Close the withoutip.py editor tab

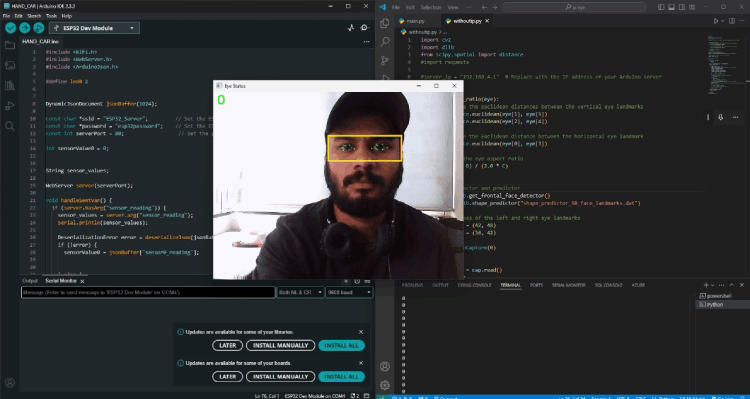coord(487,21)
